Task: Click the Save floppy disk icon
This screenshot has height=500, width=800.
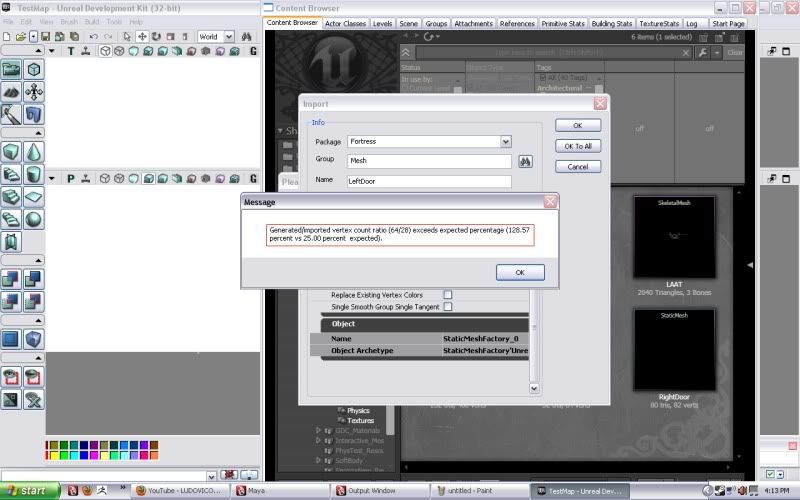Action: pos(45,37)
